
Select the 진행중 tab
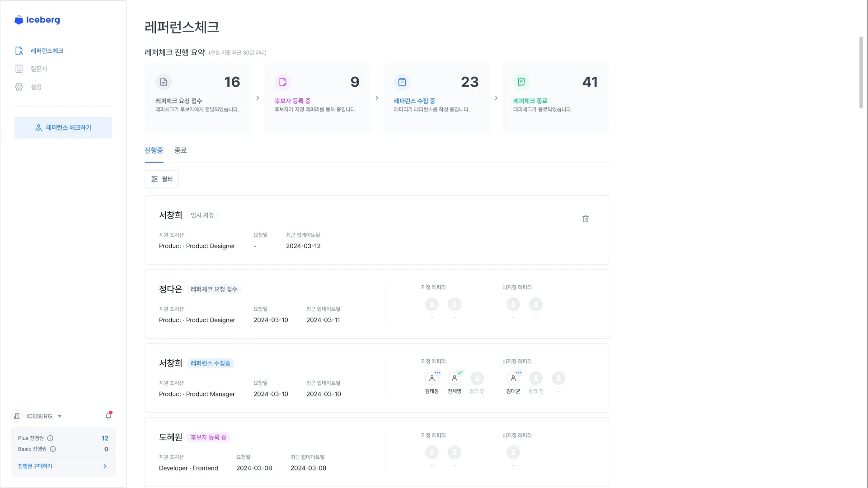click(x=154, y=150)
